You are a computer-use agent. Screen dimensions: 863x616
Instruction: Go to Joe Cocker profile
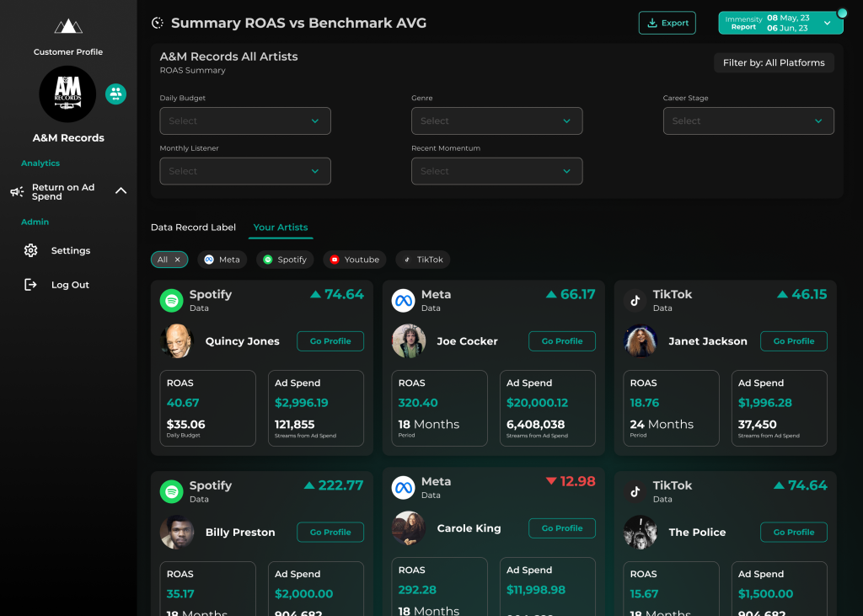pos(562,340)
